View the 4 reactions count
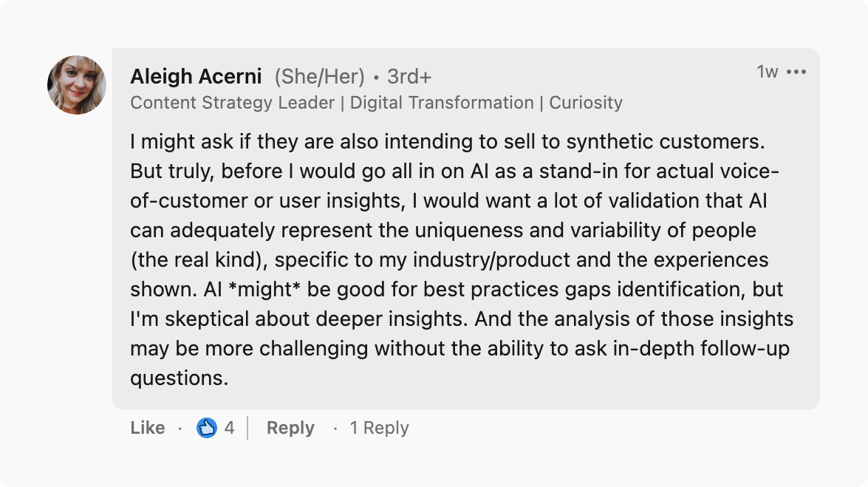The image size is (868, 487). coord(229,428)
